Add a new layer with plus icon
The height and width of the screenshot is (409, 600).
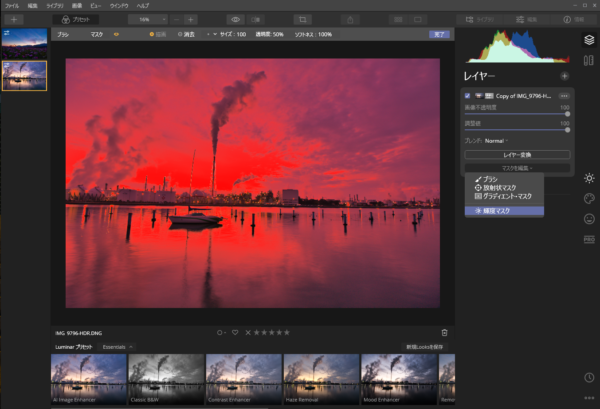565,76
